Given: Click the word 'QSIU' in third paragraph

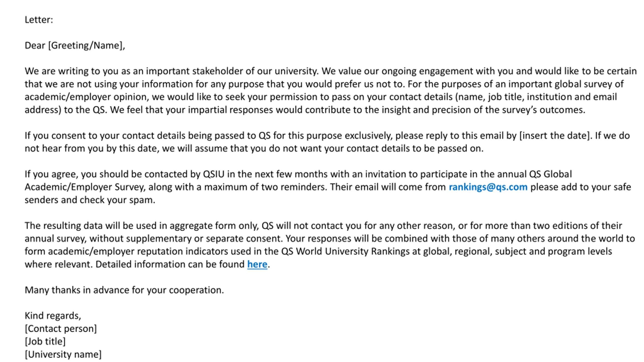Looking at the screenshot, I should [x=214, y=174].
